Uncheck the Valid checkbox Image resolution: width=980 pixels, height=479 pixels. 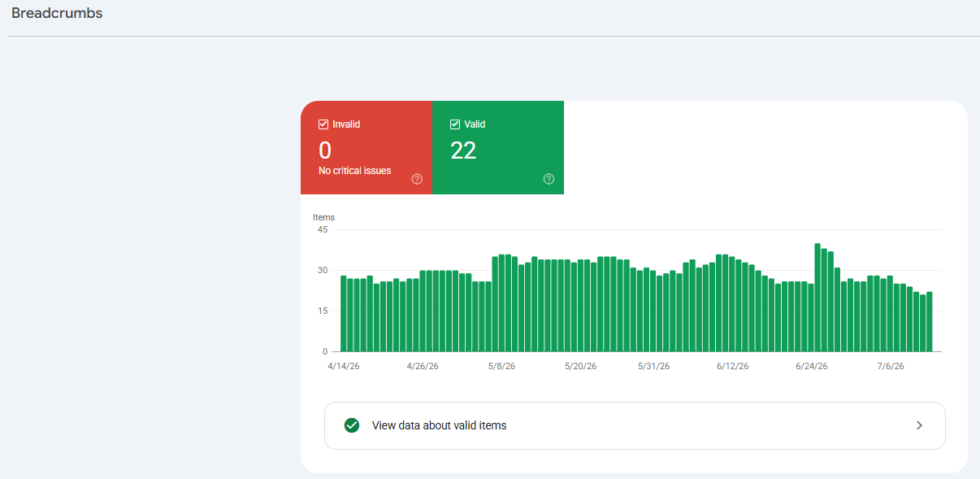click(x=455, y=124)
